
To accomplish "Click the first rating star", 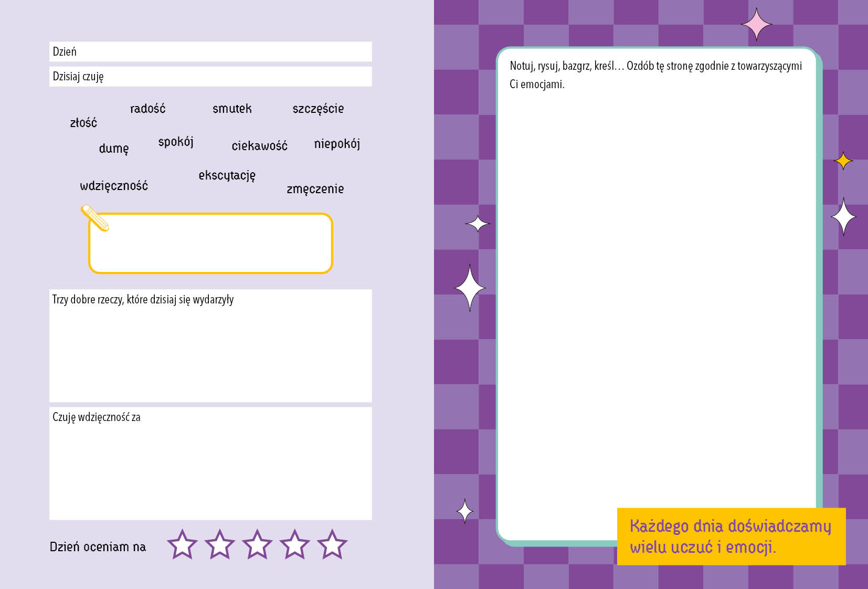I will click(x=182, y=544).
